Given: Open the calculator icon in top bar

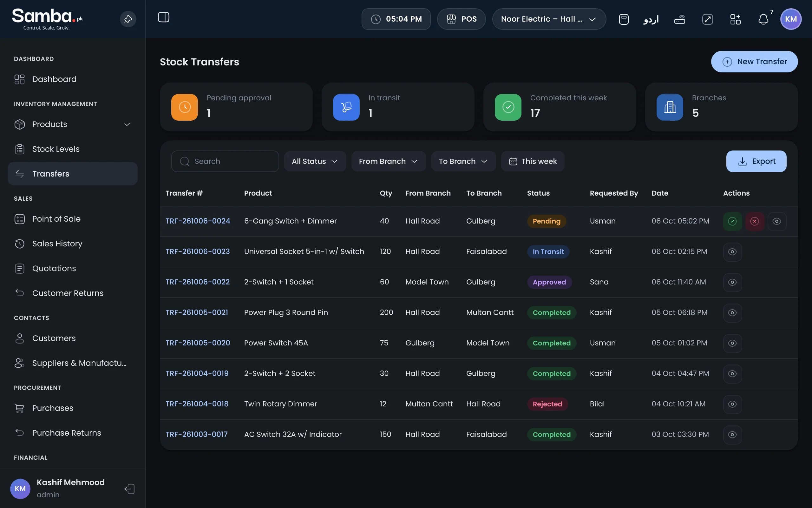Looking at the screenshot, I should [x=624, y=19].
